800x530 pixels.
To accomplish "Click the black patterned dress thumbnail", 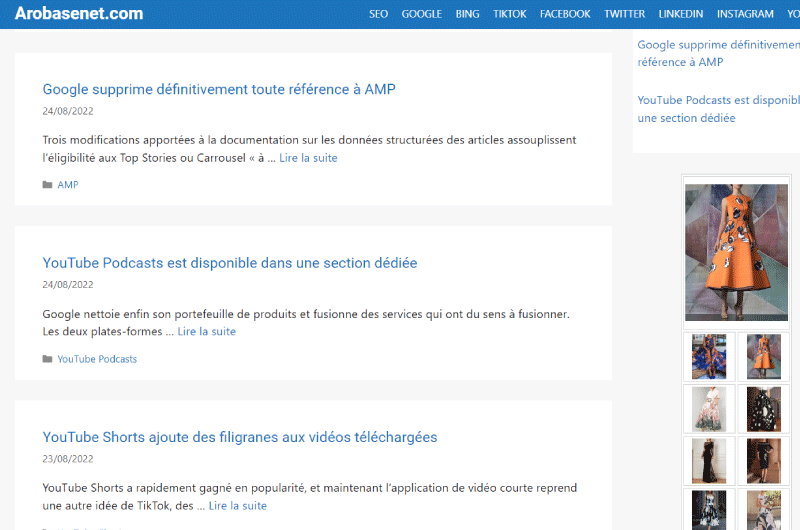I will [x=764, y=409].
